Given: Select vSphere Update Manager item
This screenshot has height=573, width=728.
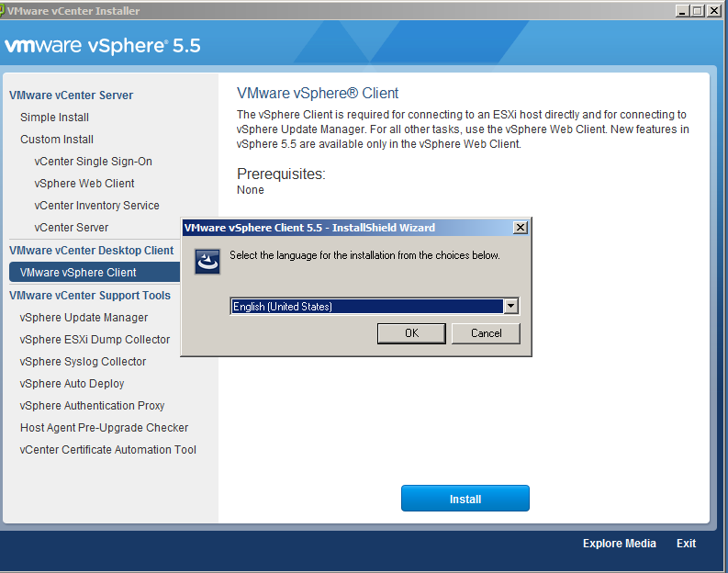Looking at the screenshot, I should [x=84, y=318].
